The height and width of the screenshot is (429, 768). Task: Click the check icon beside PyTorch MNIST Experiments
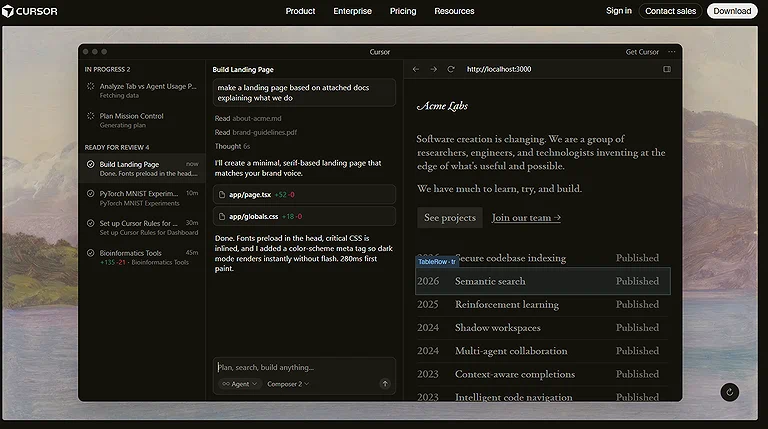click(91, 193)
